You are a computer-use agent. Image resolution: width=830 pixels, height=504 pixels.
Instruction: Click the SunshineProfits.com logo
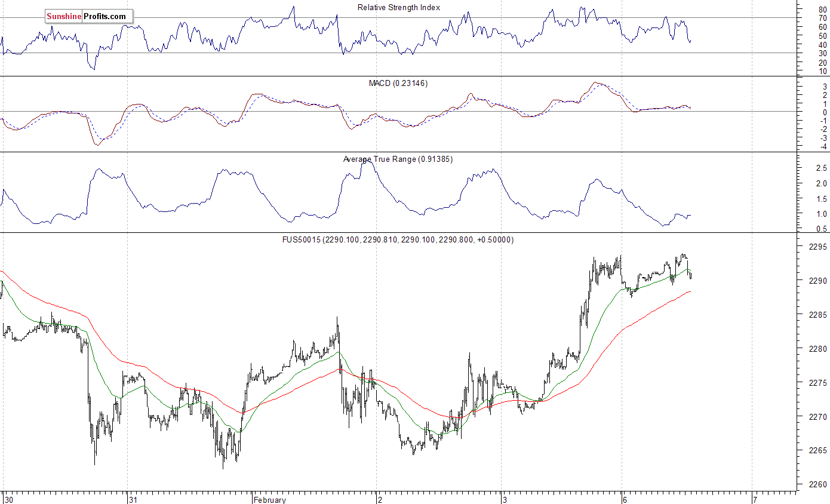[x=88, y=17]
